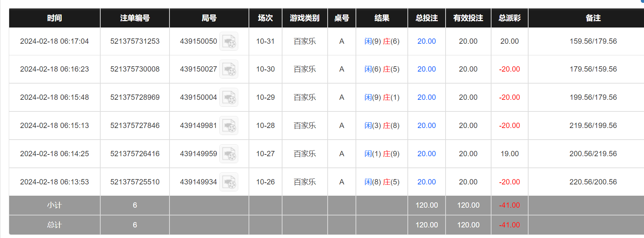
Task: Click the 桌号 column header
Action: pos(342,18)
